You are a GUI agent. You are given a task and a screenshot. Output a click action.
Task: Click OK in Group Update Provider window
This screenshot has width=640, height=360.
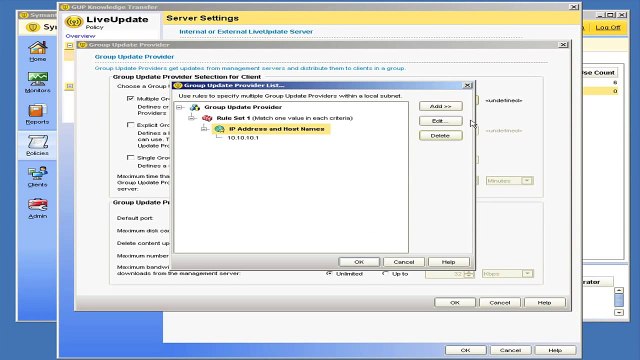pyautogui.click(x=455, y=303)
